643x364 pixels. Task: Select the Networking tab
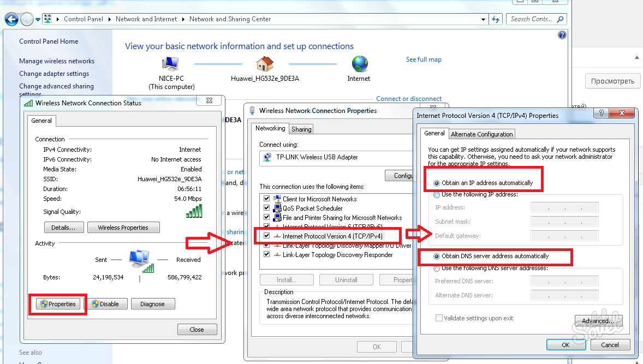point(270,128)
